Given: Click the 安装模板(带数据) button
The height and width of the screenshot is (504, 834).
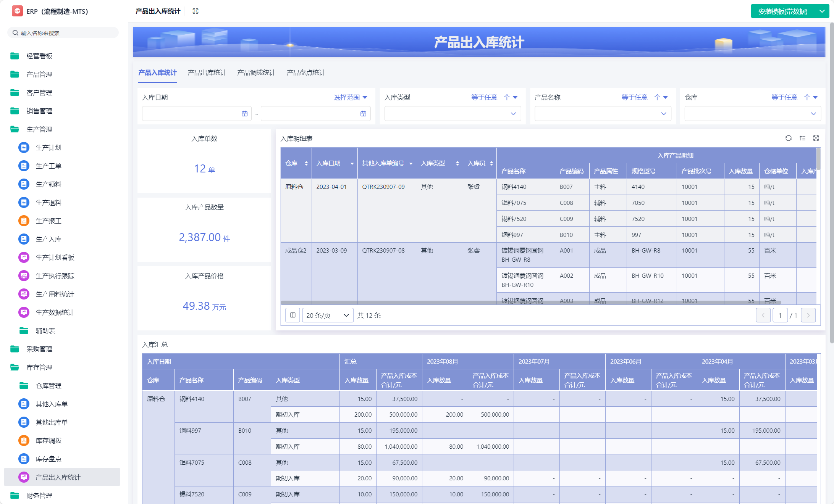Looking at the screenshot, I should [x=782, y=11].
